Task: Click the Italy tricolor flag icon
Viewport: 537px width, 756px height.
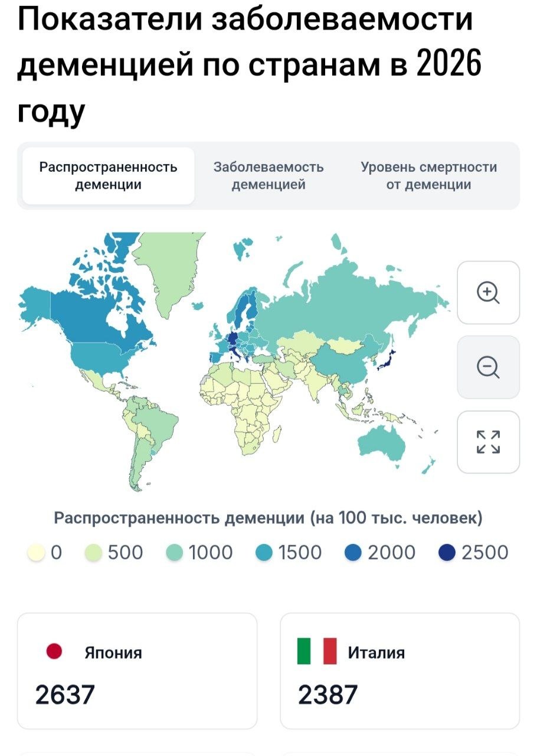Action: (x=317, y=651)
